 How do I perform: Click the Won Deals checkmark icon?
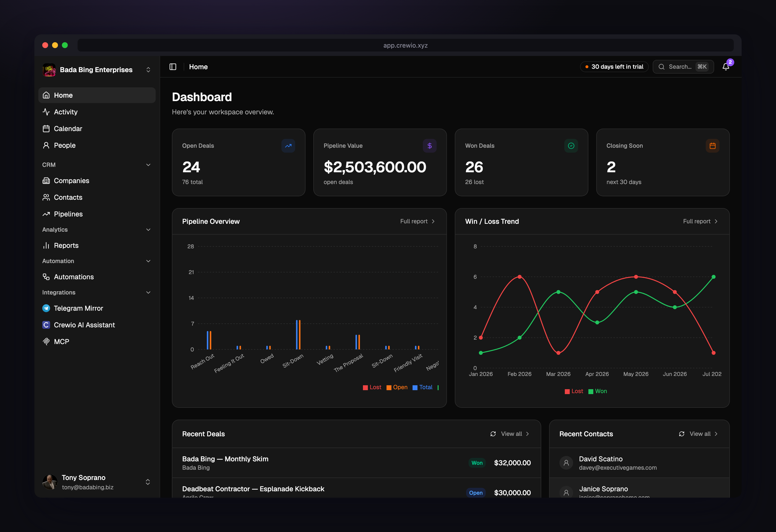(571, 146)
